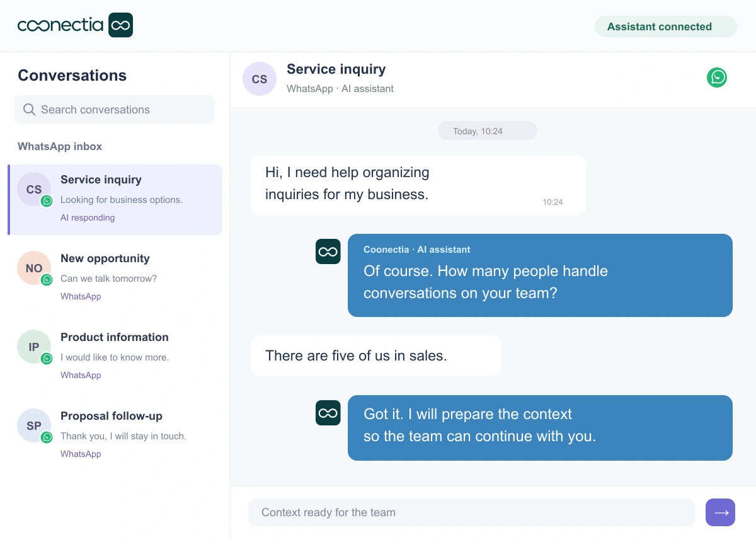Click 'WhatsApp' label under Proposal follow-up

81,454
